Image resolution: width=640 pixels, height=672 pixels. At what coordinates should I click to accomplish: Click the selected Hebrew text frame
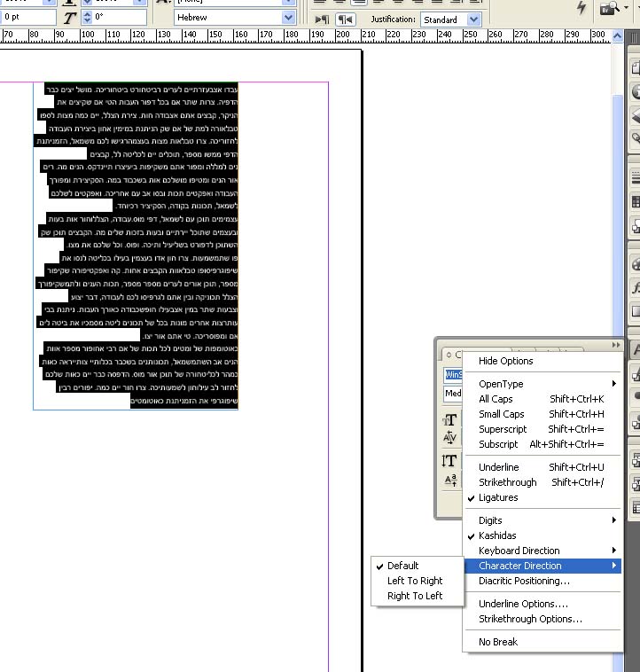(x=136, y=246)
